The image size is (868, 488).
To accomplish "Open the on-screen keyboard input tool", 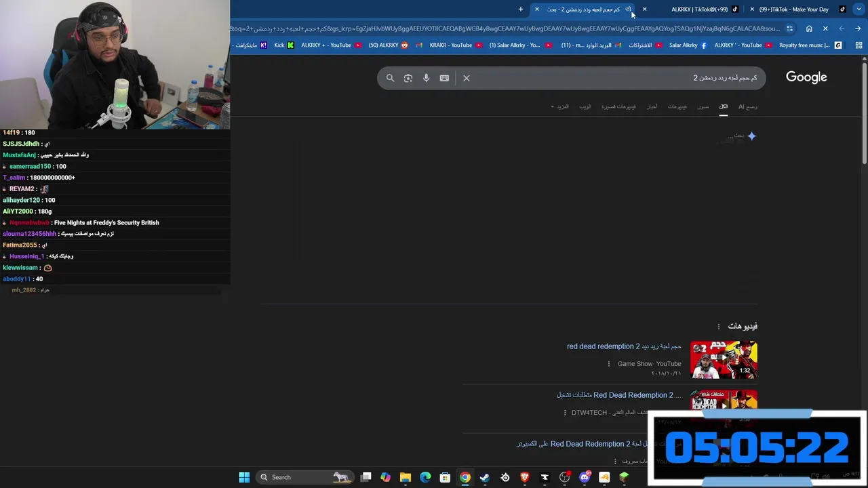I will (444, 78).
